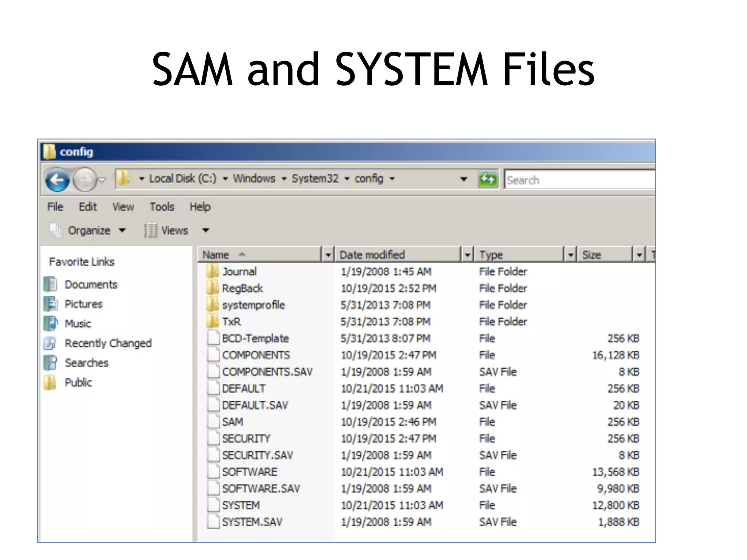Click the blue Back navigation arrow
Image resolution: width=747 pixels, height=560 pixels.
point(57,179)
